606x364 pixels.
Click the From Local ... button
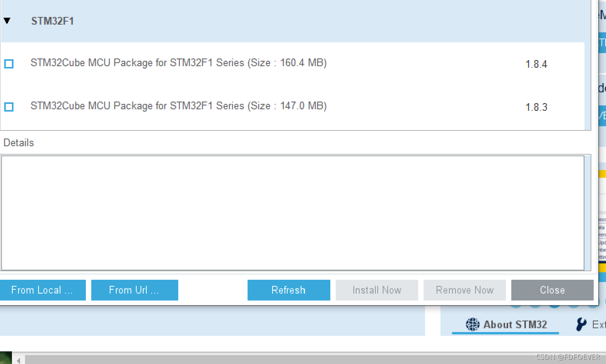(x=43, y=290)
